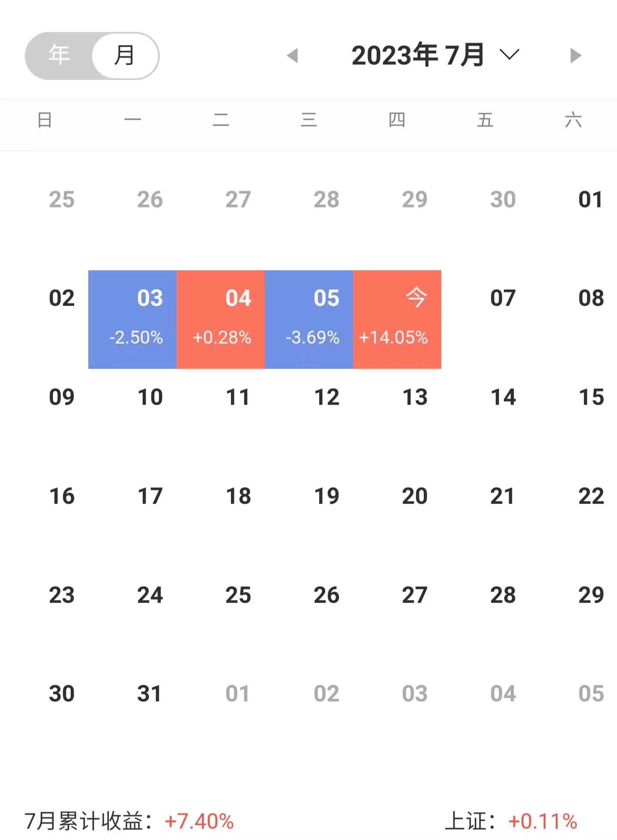Choose date 20 in the calendar
The height and width of the screenshot is (840, 617).
(x=415, y=496)
